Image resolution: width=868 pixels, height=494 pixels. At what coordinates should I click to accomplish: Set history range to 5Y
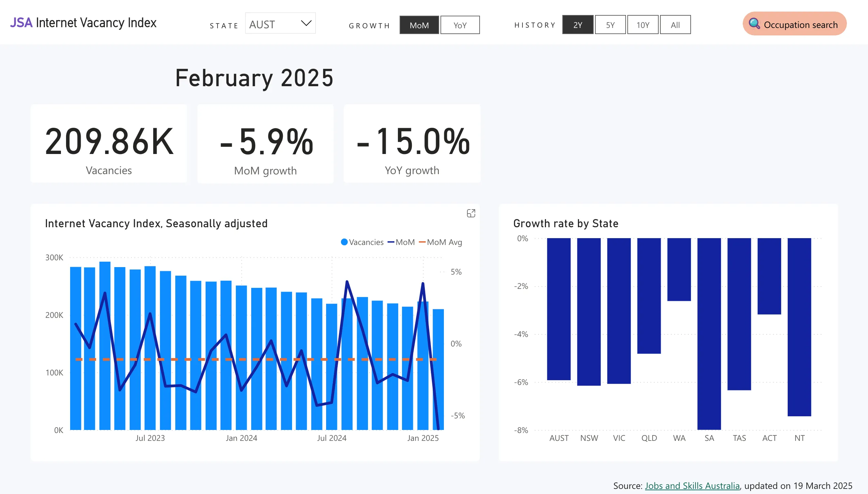(610, 25)
